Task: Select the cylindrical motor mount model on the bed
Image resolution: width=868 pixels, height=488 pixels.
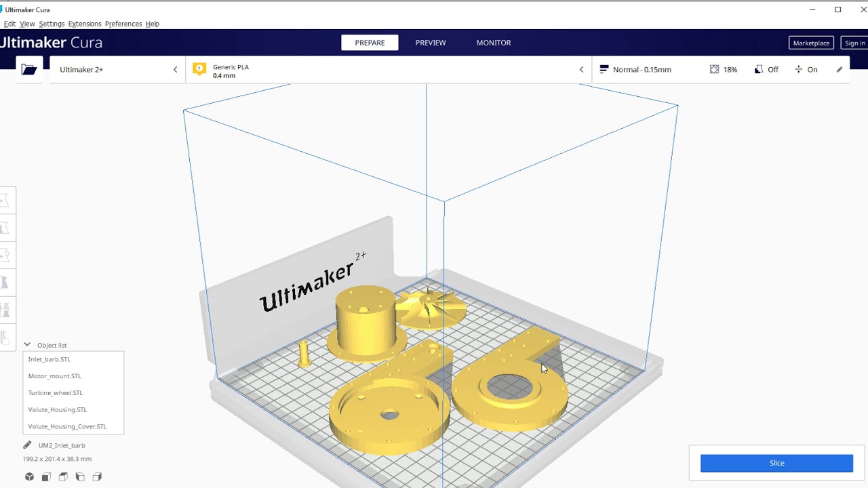Action: pos(366,322)
